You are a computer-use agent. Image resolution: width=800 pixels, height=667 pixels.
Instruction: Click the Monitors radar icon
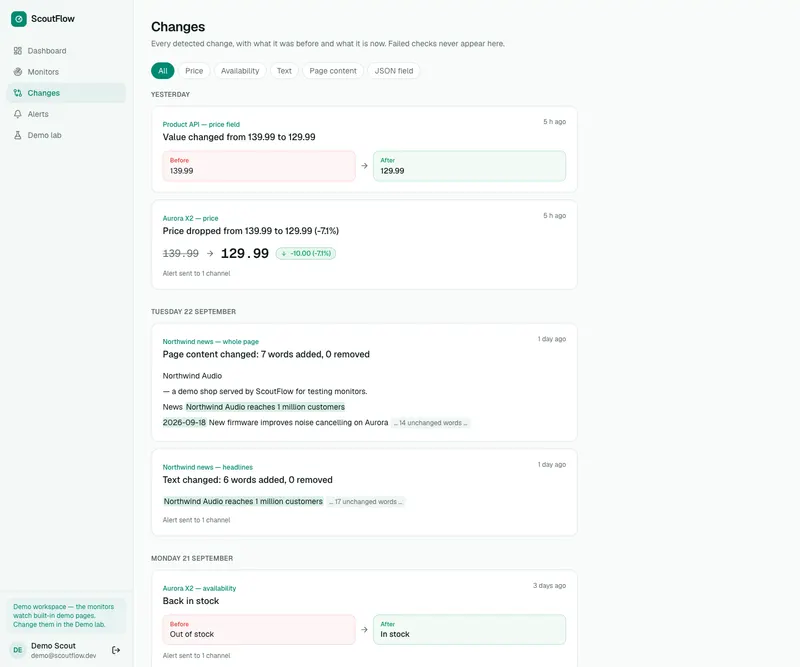tap(18, 71)
